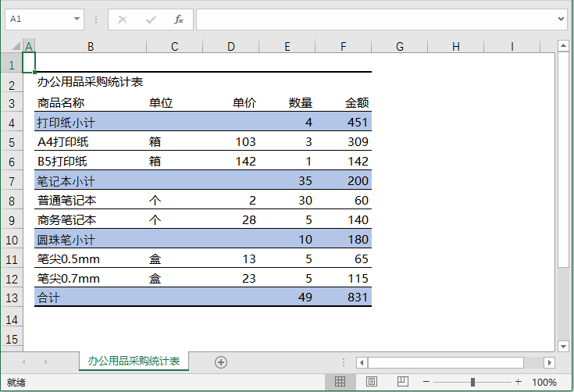Click the 笔尖0.7mm cell

click(91, 278)
